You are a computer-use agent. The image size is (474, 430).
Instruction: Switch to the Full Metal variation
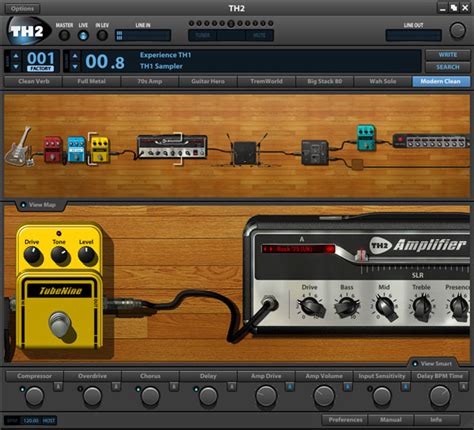91,81
